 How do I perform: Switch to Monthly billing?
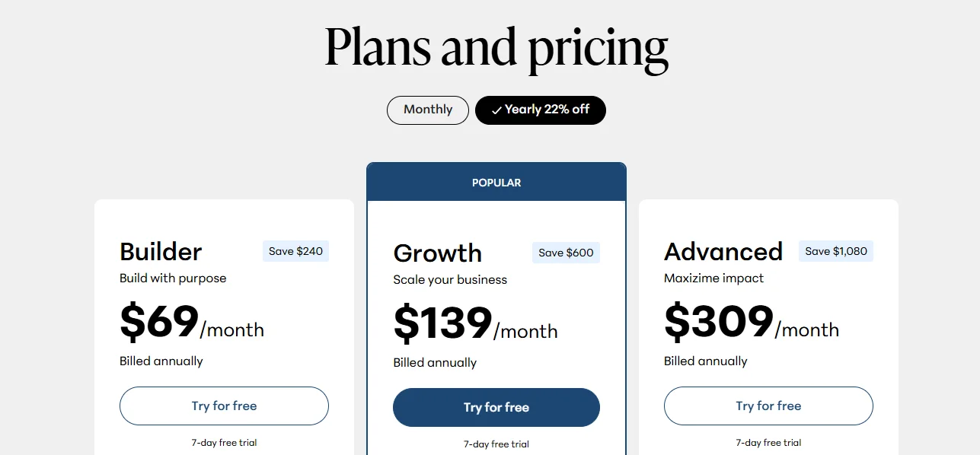(x=427, y=110)
